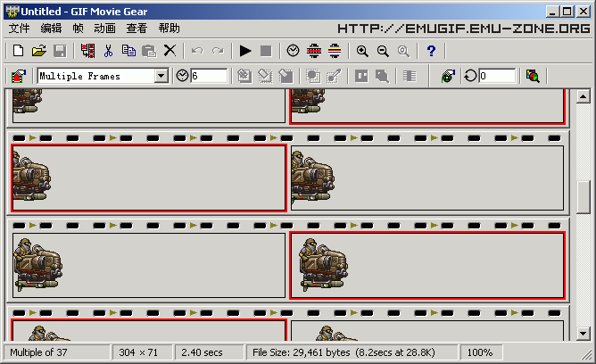This screenshot has height=364, width=596.
Task: Zoom in with the plus magnifier
Action: click(x=362, y=51)
